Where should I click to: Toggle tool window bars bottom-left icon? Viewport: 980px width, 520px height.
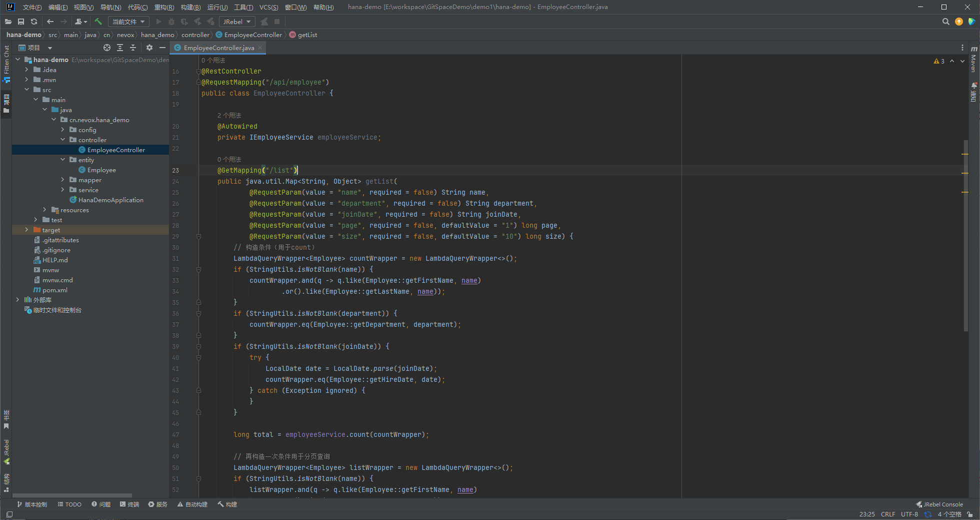click(x=9, y=514)
